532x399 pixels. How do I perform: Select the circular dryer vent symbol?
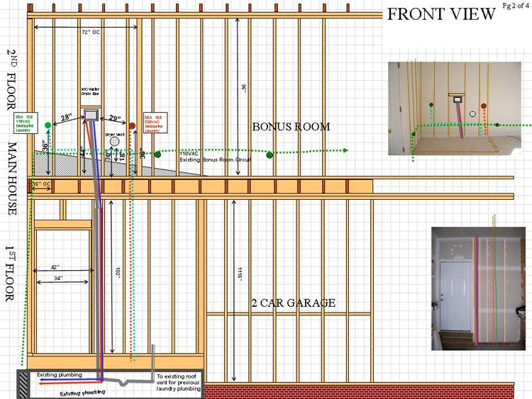click(x=116, y=143)
